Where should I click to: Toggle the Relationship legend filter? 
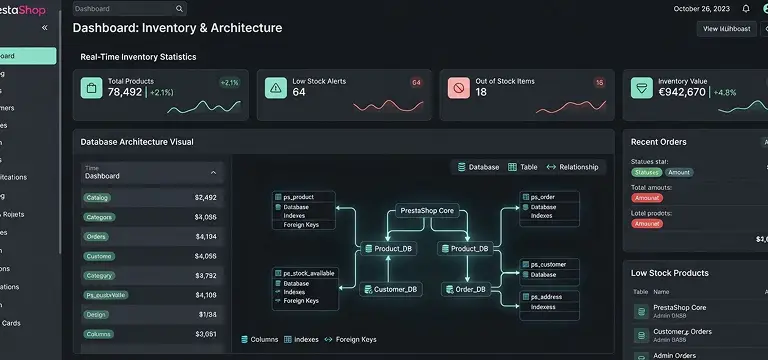coord(573,167)
